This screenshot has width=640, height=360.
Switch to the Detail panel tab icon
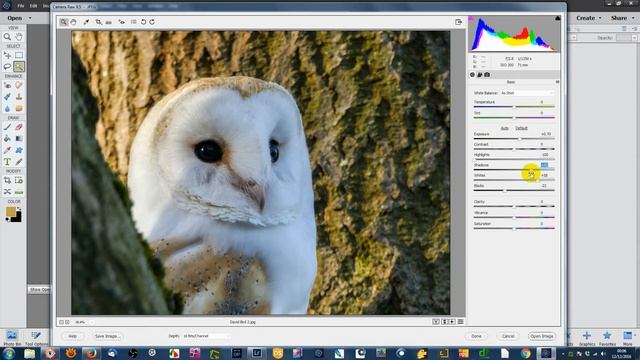[480, 75]
